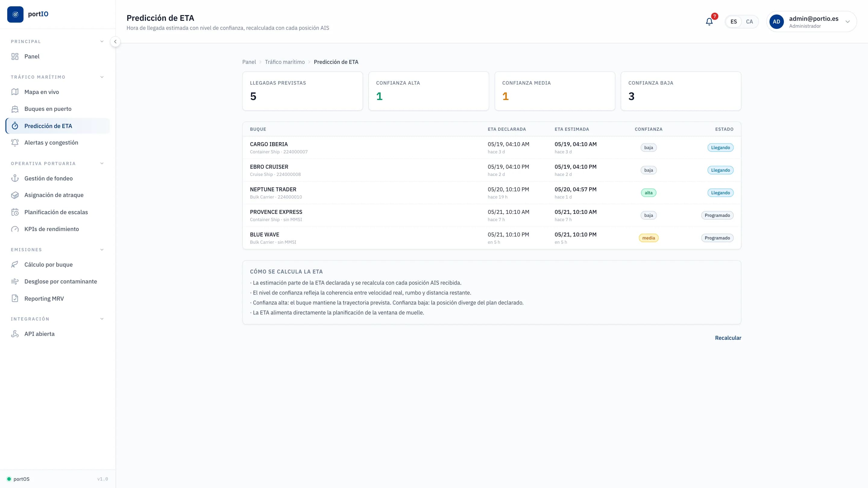Click the EBRO CRUISER vessel name

tap(269, 167)
